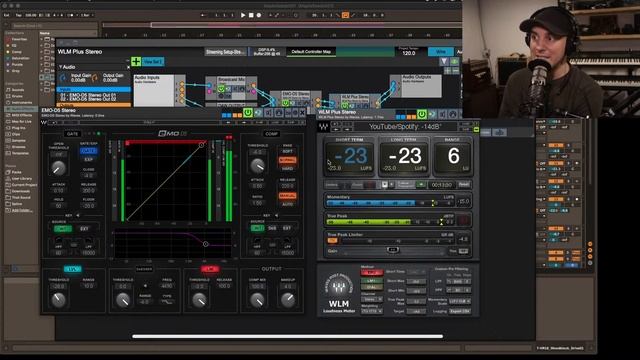This screenshot has width=640, height=360.
Task: Select AUTO release mode in compressor
Action: coord(287,204)
